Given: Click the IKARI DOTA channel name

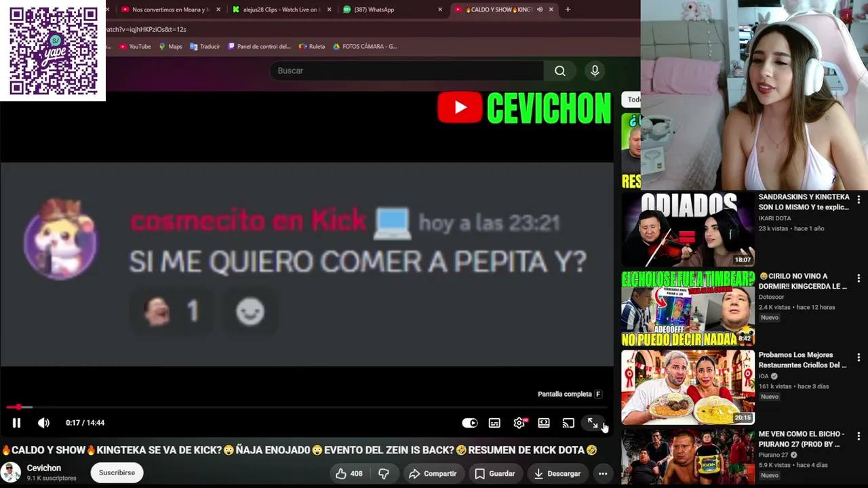Looking at the screenshot, I should coord(774,218).
